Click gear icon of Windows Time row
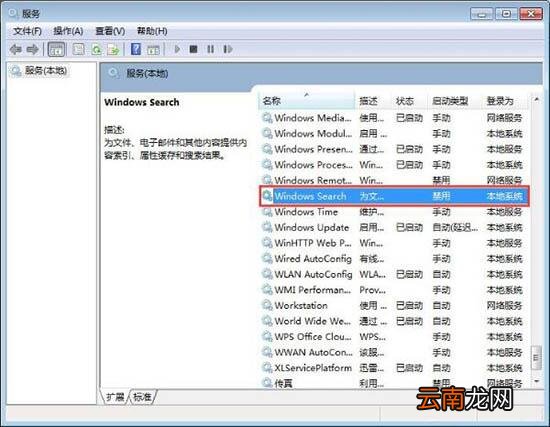The width and height of the screenshot is (550, 427). (267, 212)
